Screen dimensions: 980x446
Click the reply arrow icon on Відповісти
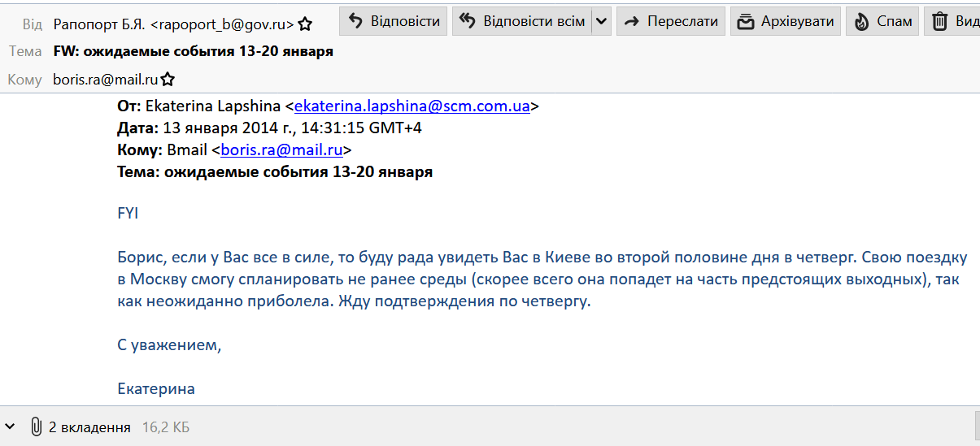click(355, 22)
